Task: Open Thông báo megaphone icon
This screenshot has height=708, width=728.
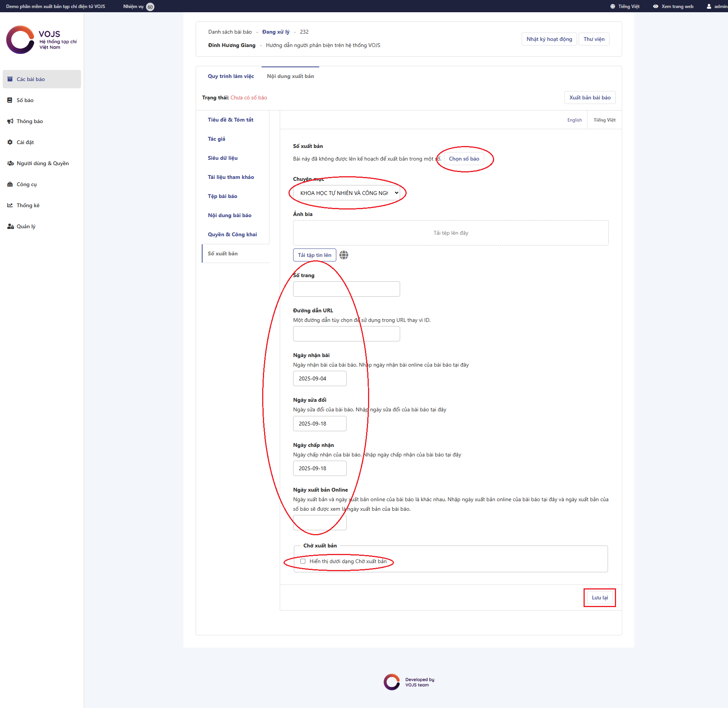Action: pos(10,121)
